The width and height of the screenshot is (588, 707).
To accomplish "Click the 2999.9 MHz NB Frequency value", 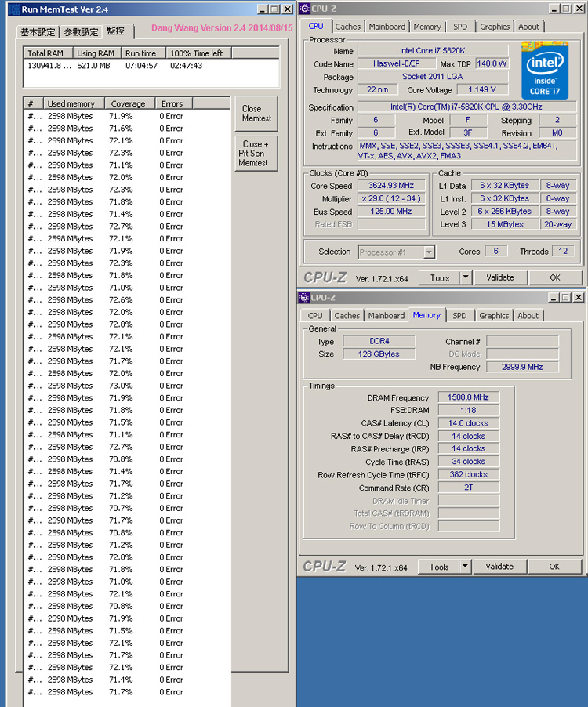I will (x=522, y=367).
